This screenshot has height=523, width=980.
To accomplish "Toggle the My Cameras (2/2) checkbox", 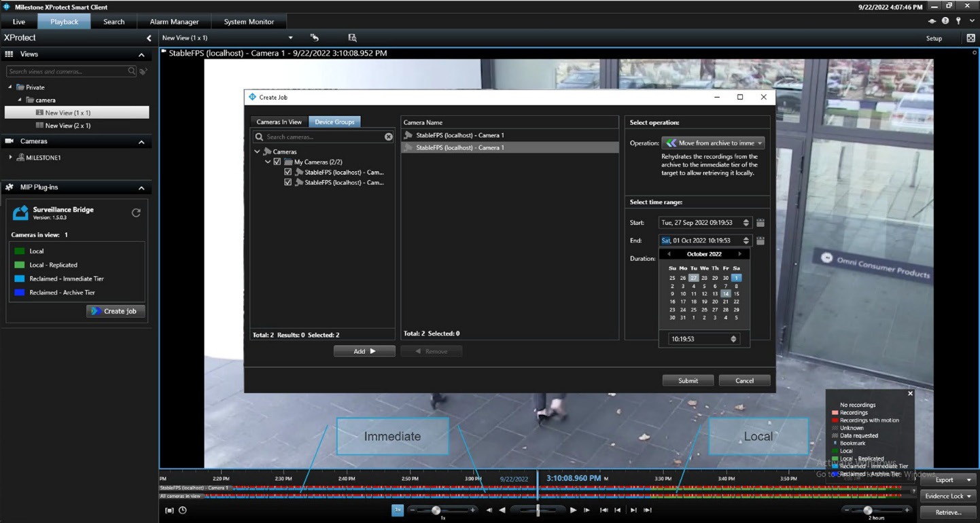I will point(277,162).
